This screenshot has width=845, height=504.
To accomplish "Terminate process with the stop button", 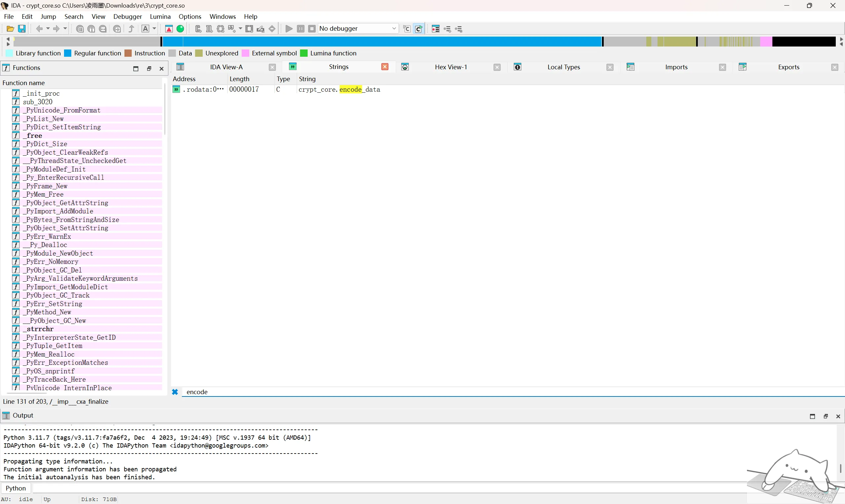I will click(312, 29).
